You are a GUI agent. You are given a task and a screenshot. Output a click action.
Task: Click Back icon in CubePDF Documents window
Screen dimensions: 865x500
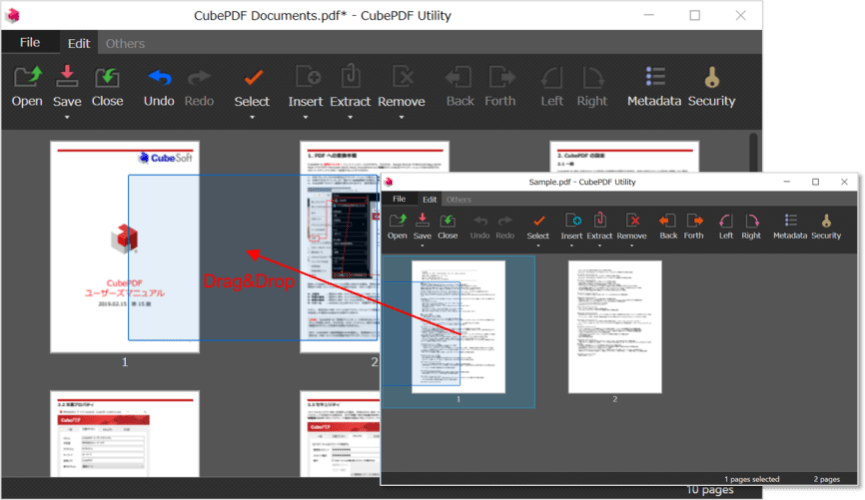[458, 78]
